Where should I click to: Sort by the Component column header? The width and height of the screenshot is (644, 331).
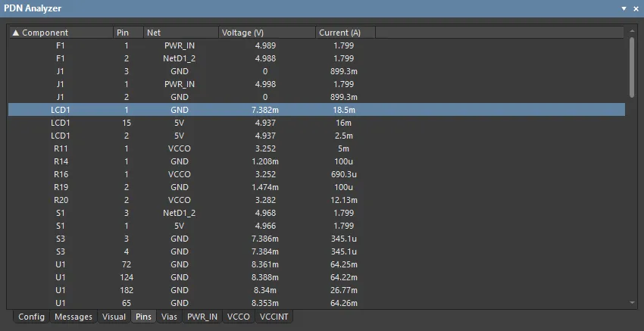61,33
